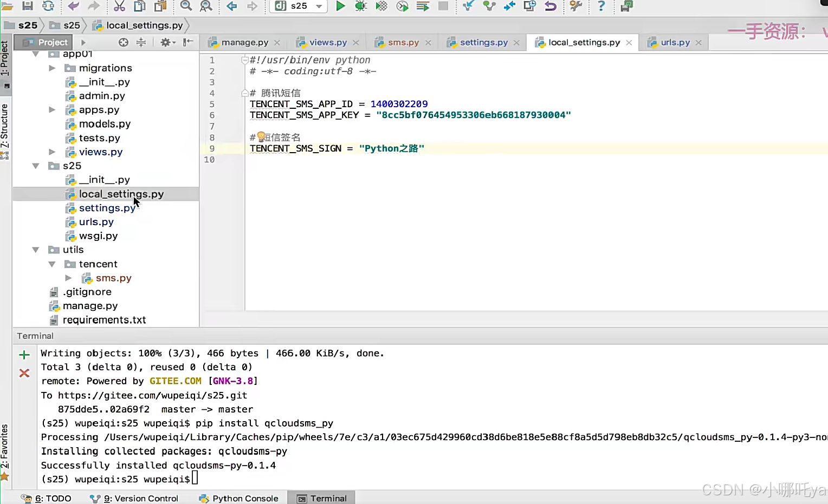This screenshot has width=828, height=504.
Task: Switch to the sms.py editor tab
Action: tap(403, 42)
